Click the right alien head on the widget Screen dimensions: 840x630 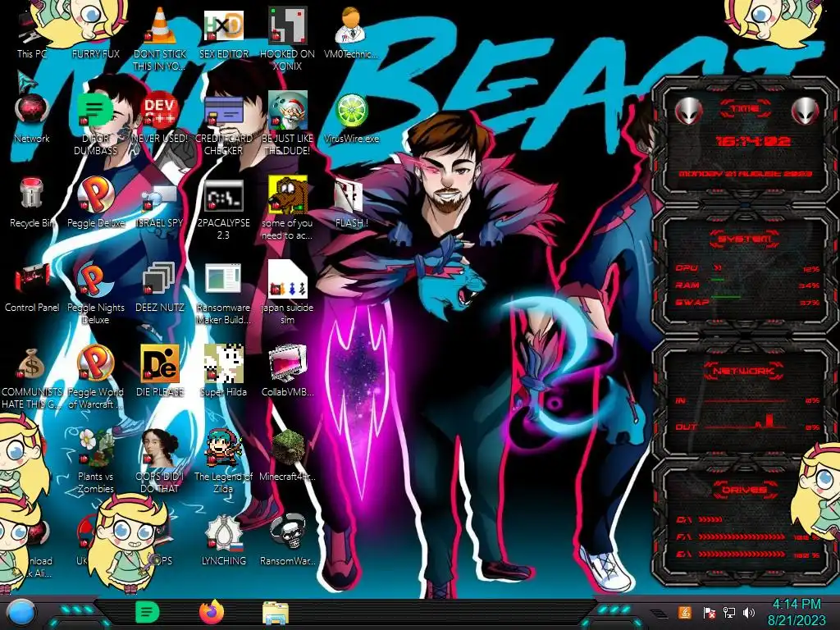[806, 112]
